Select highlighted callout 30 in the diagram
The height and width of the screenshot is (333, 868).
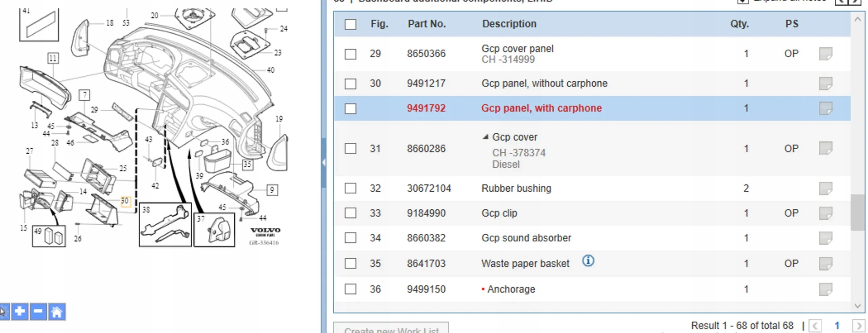tap(125, 201)
